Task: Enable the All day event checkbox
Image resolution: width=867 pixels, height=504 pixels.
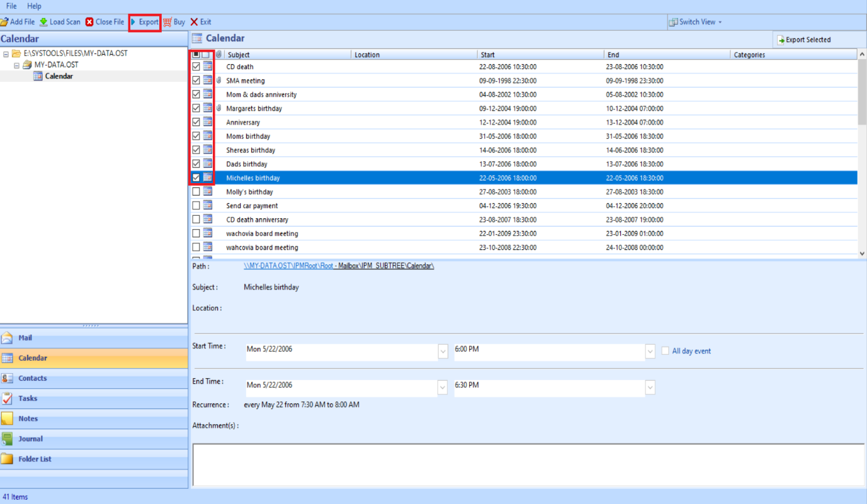Action: pos(665,350)
